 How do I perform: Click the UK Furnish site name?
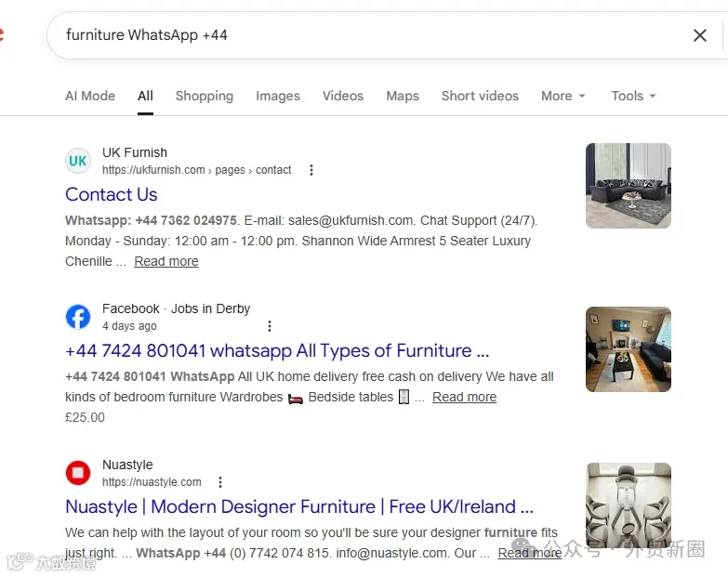click(x=135, y=152)
